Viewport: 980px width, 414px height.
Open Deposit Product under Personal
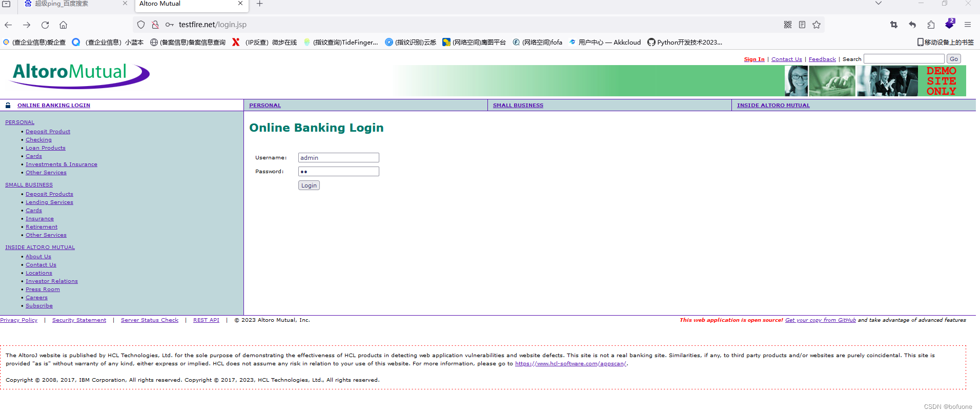tap(48, 132)
